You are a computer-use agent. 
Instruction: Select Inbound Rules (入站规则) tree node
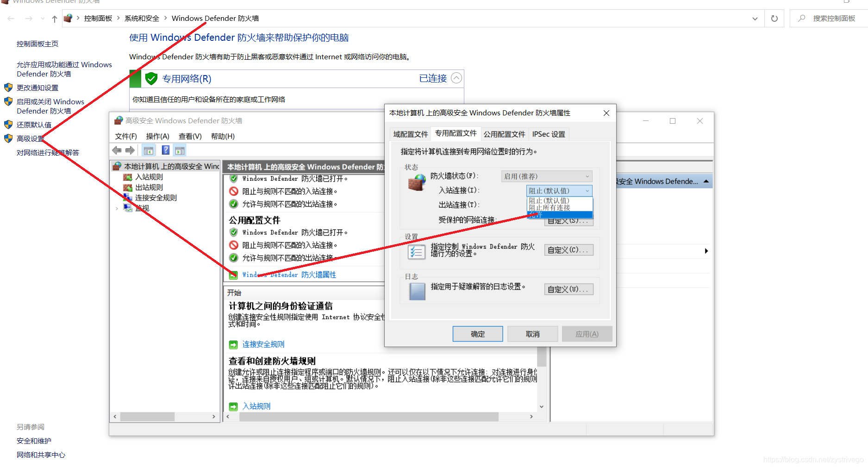(x=149, y=177)
